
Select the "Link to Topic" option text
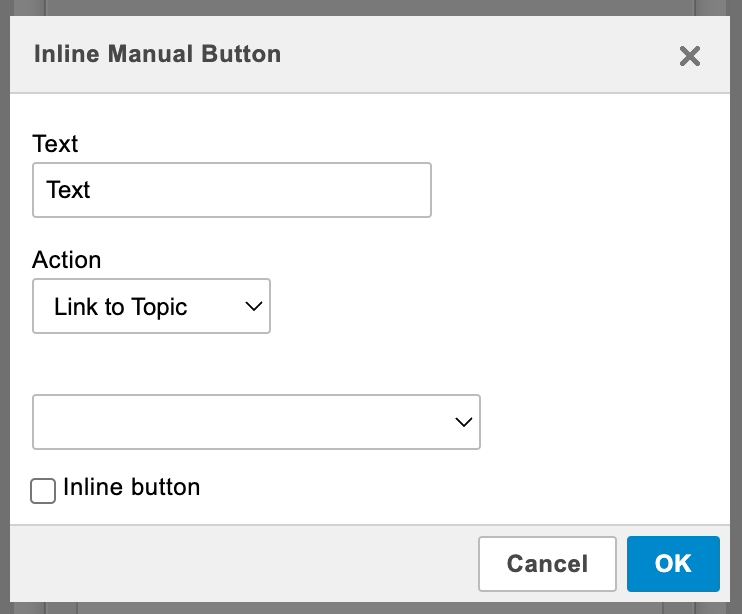click(121, 306)
